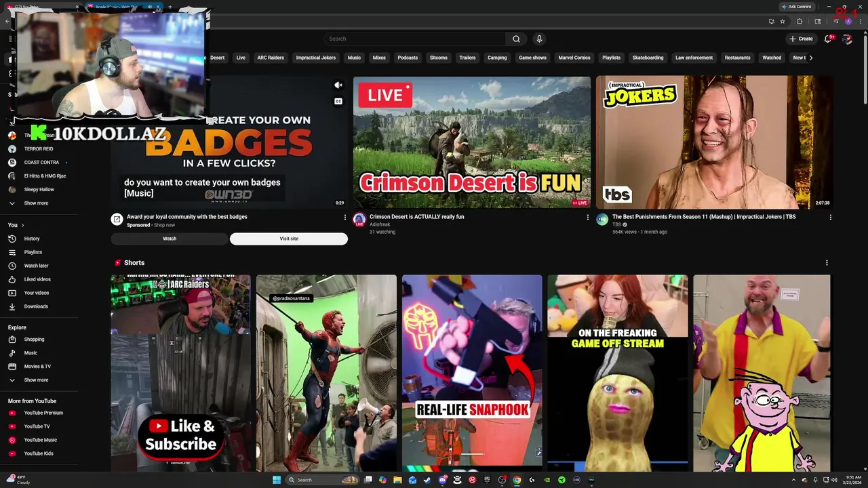Open TERROR REID subscription channel
This screenshot has width=868, height=488.
(x=39, y=148)
